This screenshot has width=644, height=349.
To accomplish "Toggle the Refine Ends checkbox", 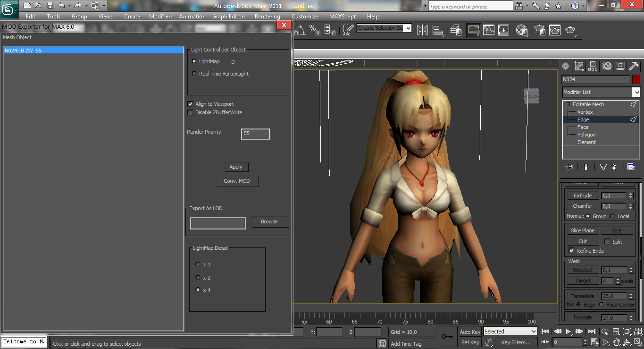I will tap(571, 251).
